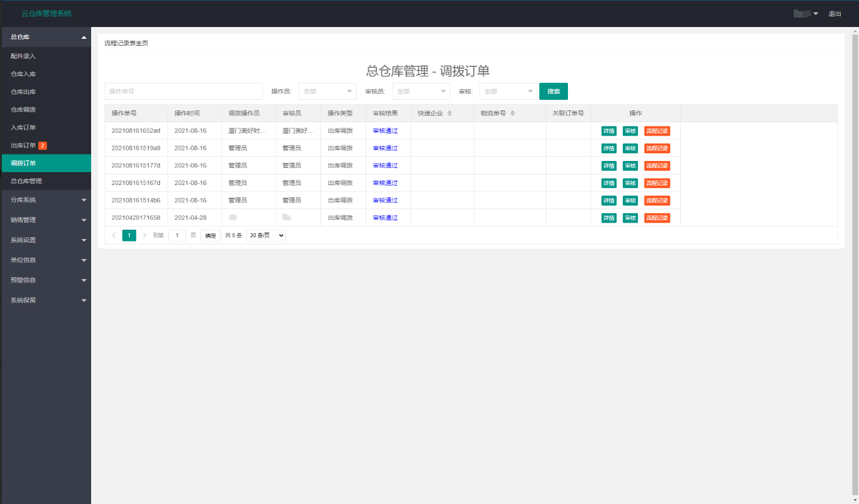Click 退出 to log out
859x504 pixels.
click(835, 14)
